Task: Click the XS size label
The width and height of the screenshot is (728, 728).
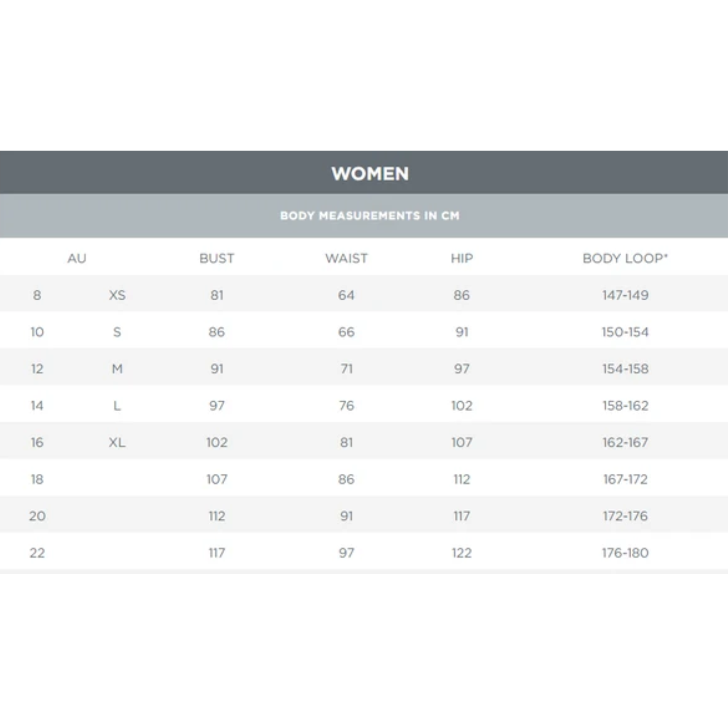Action: (x=117, y=295)
